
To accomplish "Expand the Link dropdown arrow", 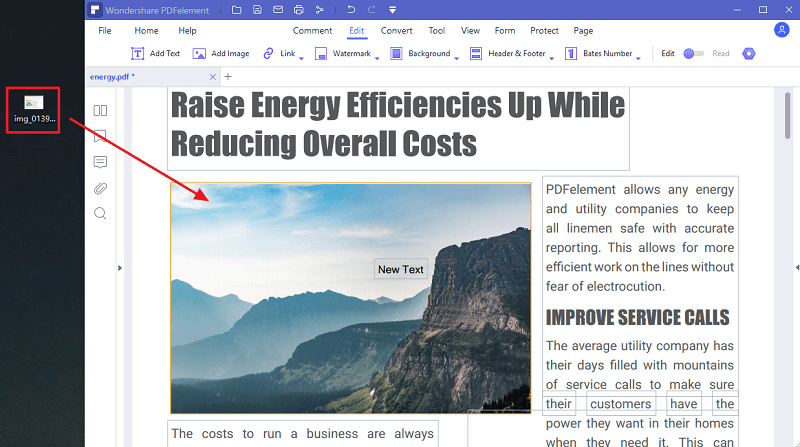I will pos(301,58).
